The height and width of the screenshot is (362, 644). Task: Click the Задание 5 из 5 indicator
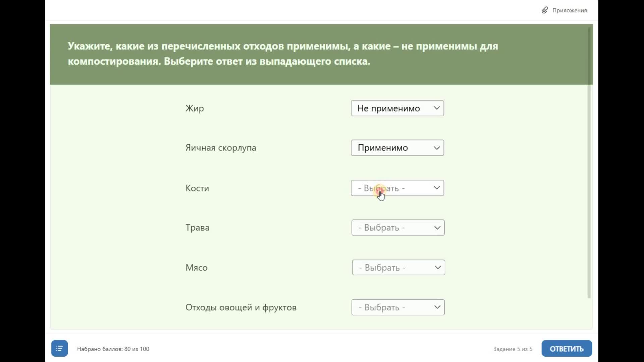click(513, 349)
